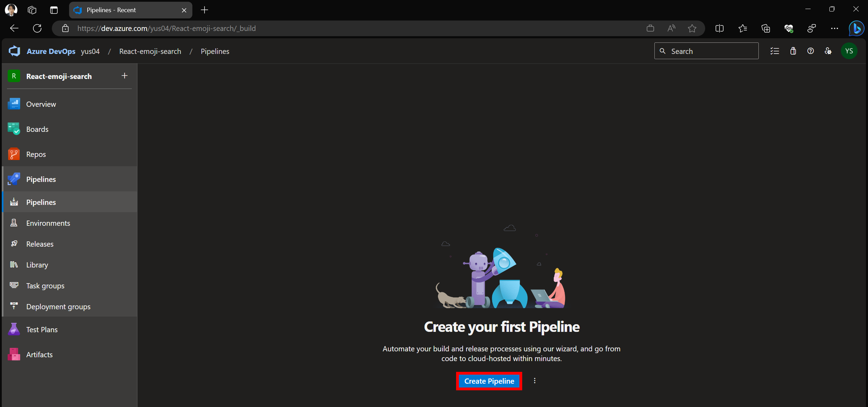The width and height of the screenshot is (868, 407).
Task: Open Repos from the sidebar
Action: point(36,154)
